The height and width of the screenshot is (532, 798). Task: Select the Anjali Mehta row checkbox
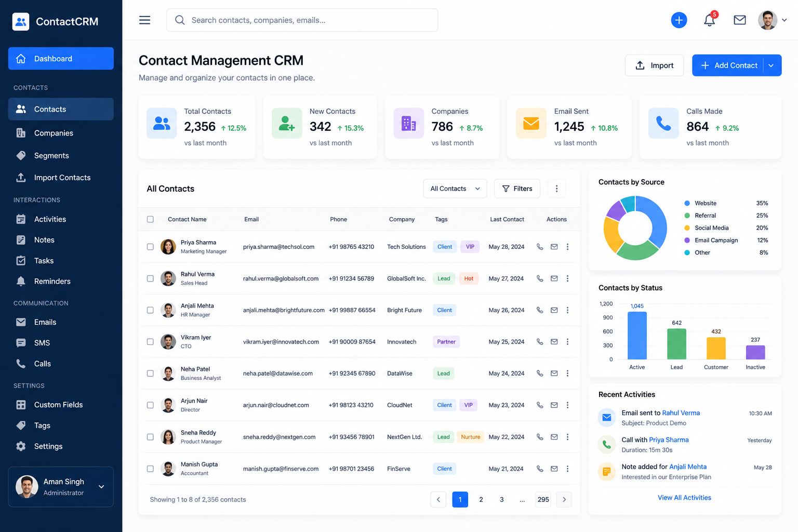(150, 310)
